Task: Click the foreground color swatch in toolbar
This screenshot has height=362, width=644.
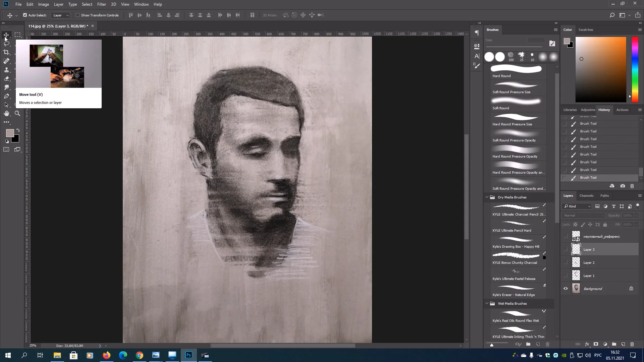Action: (10, 133)
